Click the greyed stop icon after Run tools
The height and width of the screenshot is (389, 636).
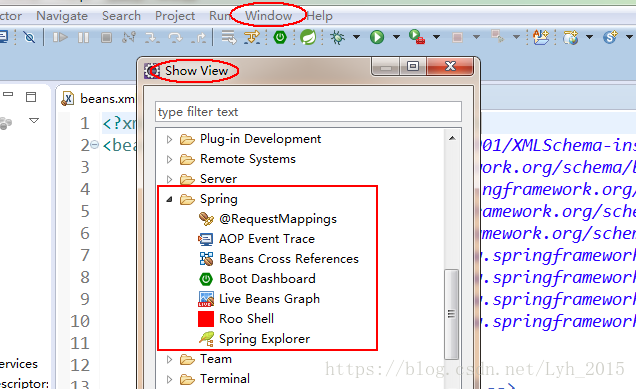[457, 38]
